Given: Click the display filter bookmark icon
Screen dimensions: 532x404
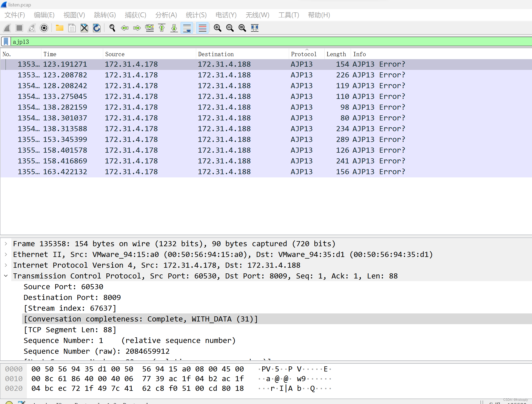Looking at the screenshot, I should click(x=6, y=42).
